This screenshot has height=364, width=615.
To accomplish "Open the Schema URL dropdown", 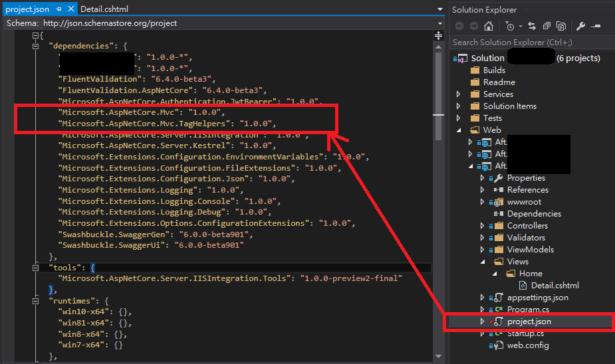I will click(x=440, y=23).
